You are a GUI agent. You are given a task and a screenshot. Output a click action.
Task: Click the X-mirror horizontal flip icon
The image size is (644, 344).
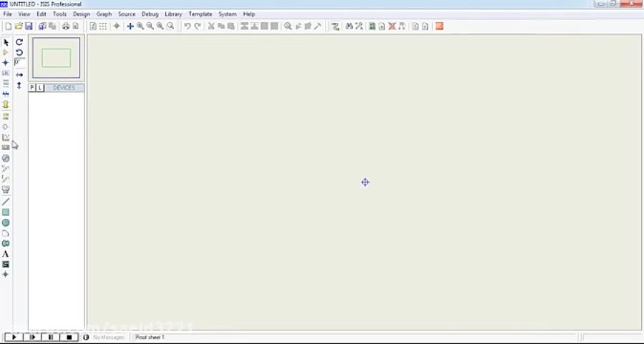click(19, 74)
